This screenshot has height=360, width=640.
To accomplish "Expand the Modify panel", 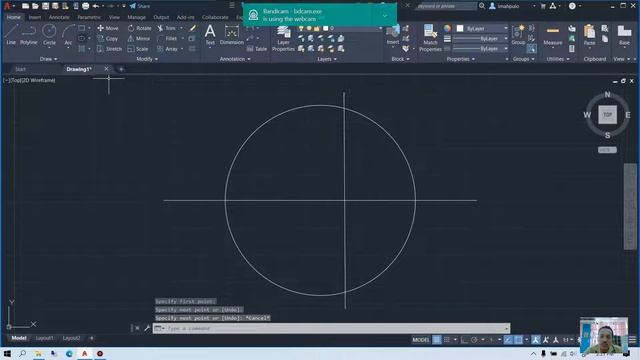I will [x=147, y=59].
